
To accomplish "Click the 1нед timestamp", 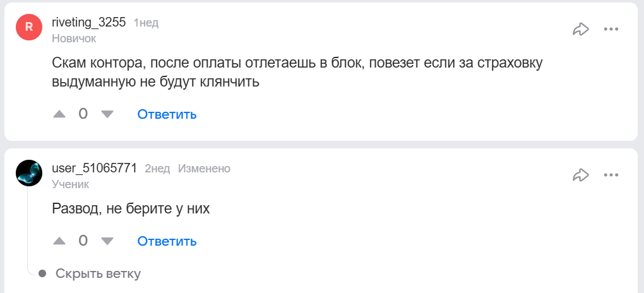I will (146, 23).
